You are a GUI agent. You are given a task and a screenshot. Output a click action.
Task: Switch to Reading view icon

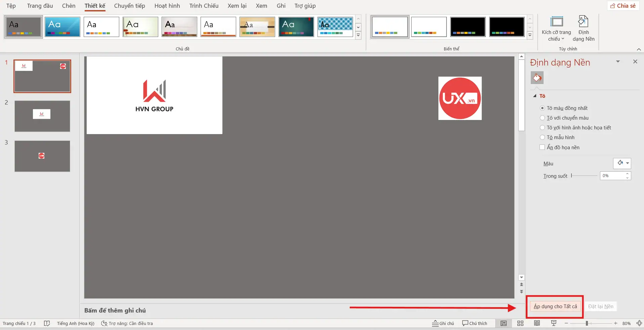click(x=537, y=323)
